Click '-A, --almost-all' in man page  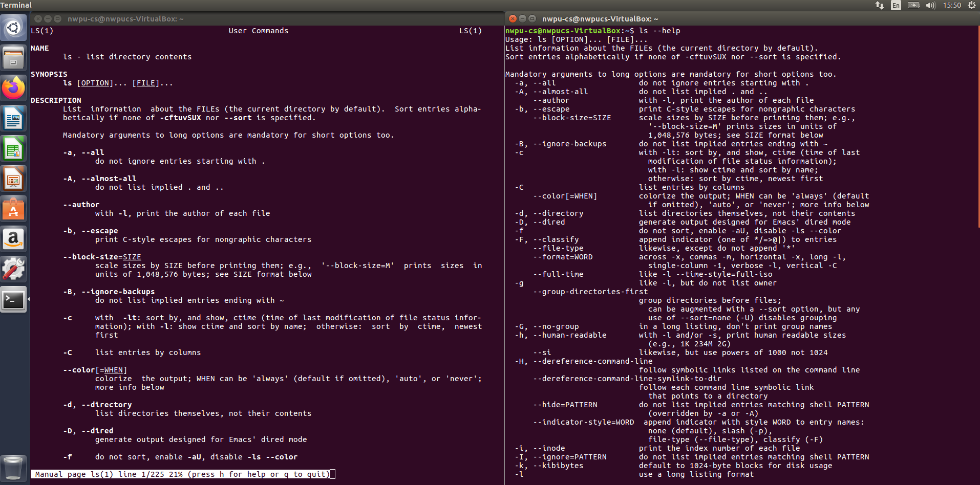pyautogui.click(x=100, y=179)
